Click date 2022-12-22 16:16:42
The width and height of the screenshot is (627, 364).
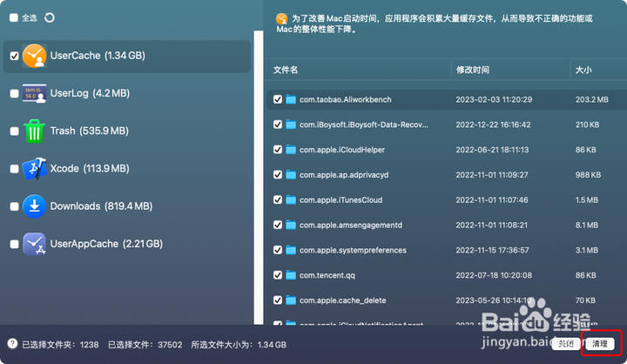click(x=493, y=125)
